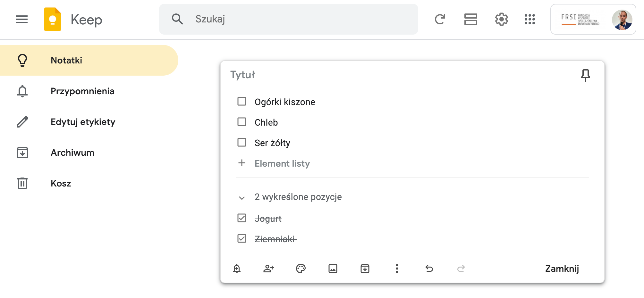
Task: Undo the last change in the note
Action: point(429,269)
